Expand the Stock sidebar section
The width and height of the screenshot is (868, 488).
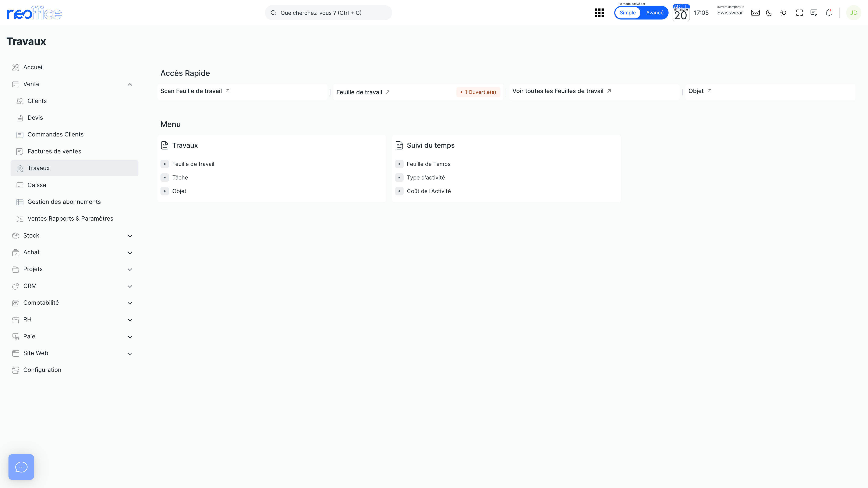pyautogui.click(x=130, y=236)
